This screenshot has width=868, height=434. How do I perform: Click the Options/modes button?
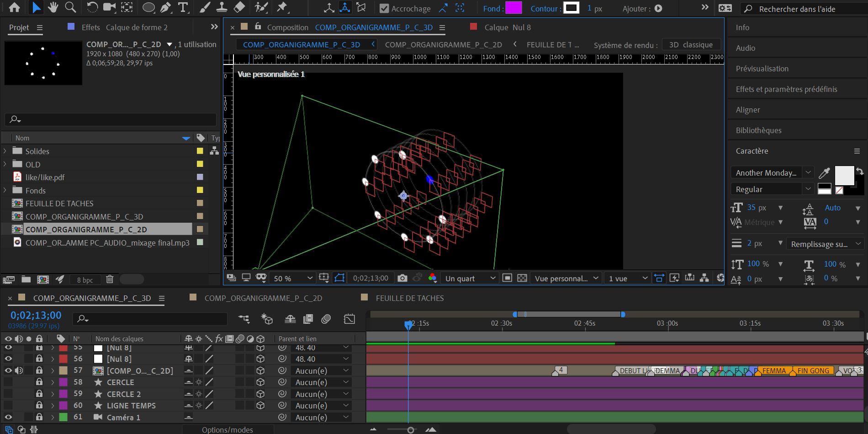pyautogui.click(x=227, y=429)
